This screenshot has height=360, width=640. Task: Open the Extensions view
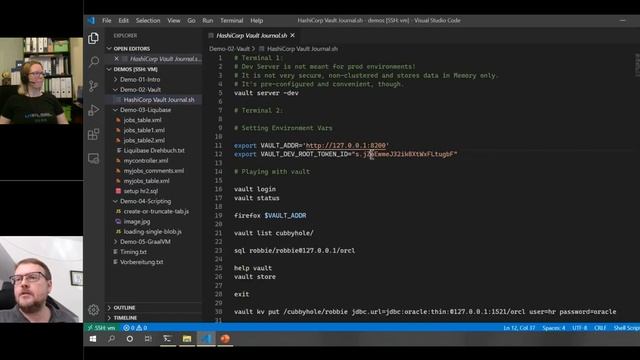click(x=93, y=134)
